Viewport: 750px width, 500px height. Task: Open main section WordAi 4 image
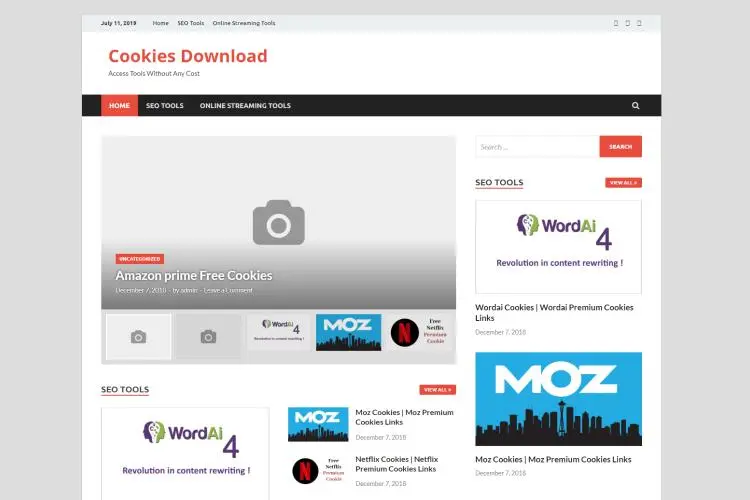(x=185, y=454)
